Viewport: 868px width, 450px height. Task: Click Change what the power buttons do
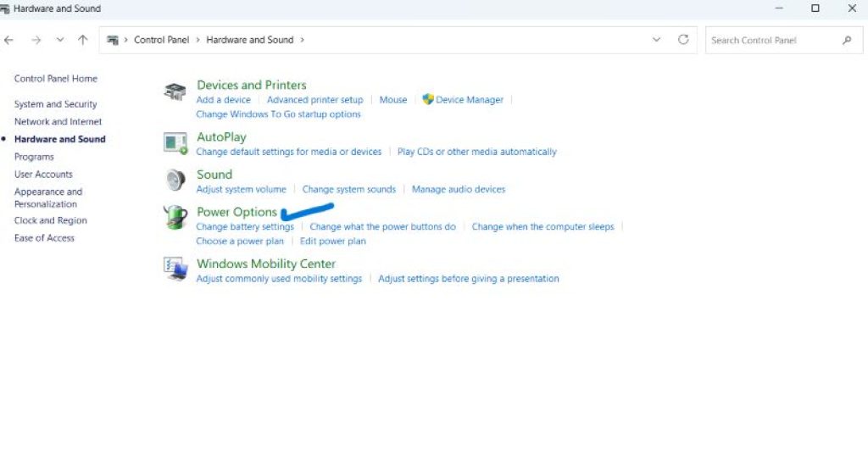pyautogui.click(x=382, y=226)
